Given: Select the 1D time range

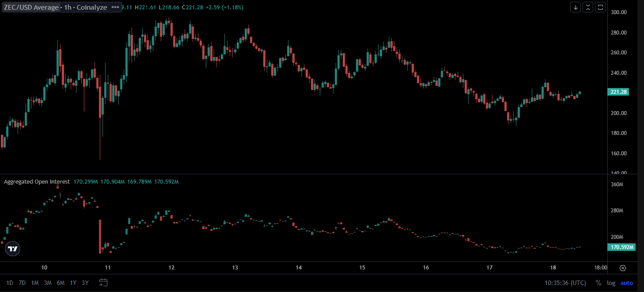Looking at the screenshot, I should 10,283.
